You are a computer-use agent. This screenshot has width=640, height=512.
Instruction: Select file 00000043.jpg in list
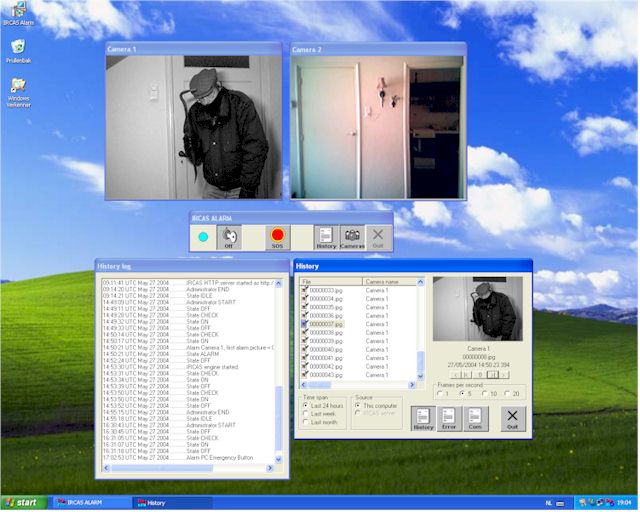pos(326,375)
